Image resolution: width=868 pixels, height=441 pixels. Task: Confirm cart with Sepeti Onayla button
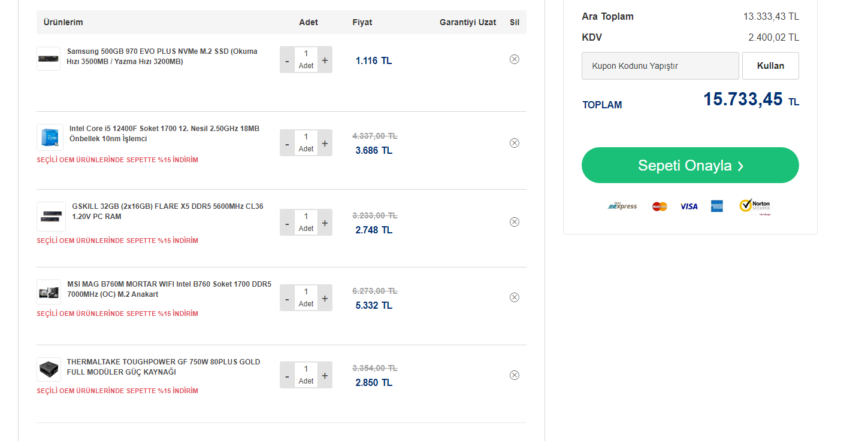690,165
